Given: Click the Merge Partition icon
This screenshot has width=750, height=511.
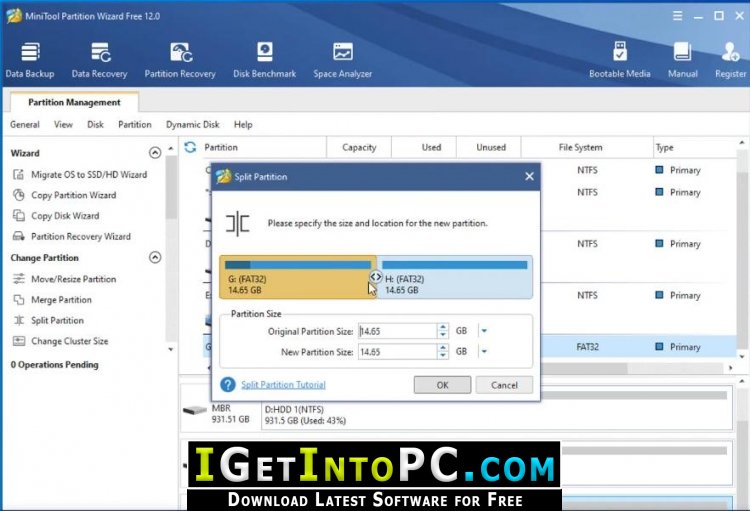Looking at the screenshot, I should pyautogui.click(x=19, y=300).
